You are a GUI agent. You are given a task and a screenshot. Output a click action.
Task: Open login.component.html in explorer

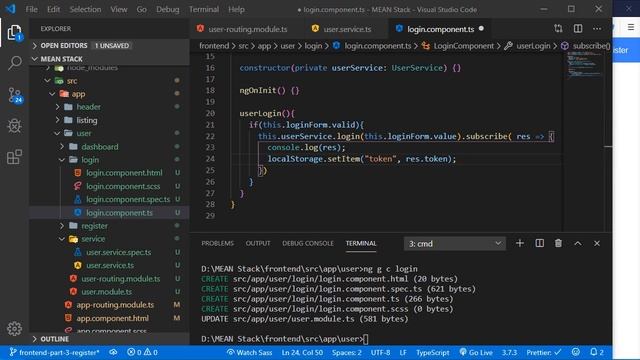coord(109,173)
